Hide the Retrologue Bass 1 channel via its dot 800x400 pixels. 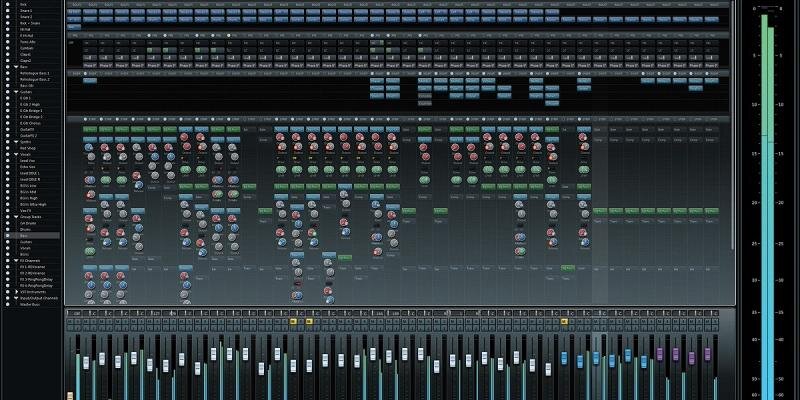point(8,73)
